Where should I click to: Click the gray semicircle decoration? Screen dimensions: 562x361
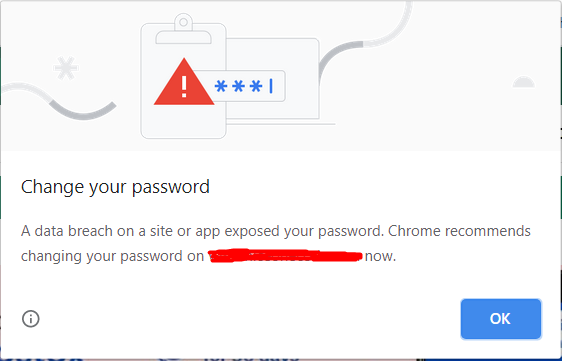click(524, 82)
